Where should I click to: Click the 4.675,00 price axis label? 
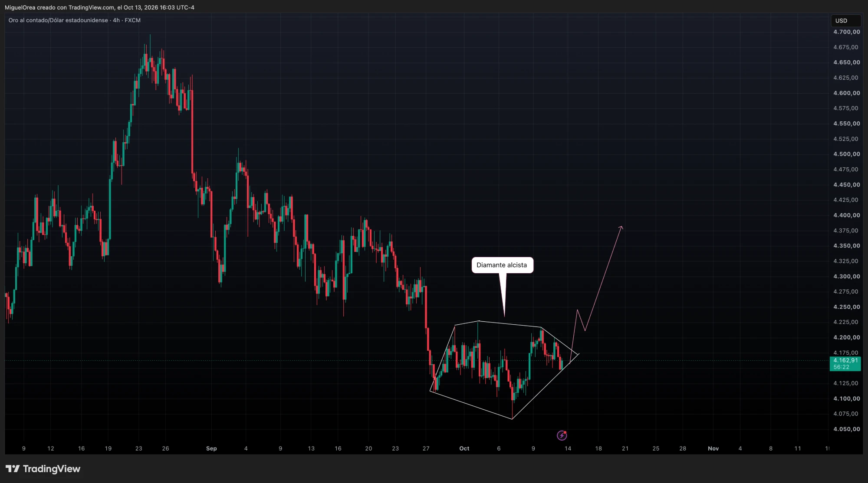pos(845,47)
